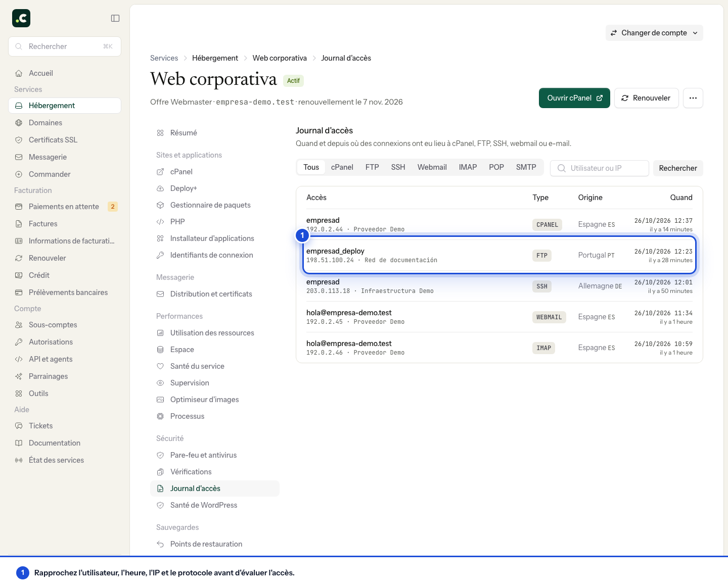Viewport: 728px width, 588px height.
Task: Open Utilisation des ressources section
Action: coord(215,333)
